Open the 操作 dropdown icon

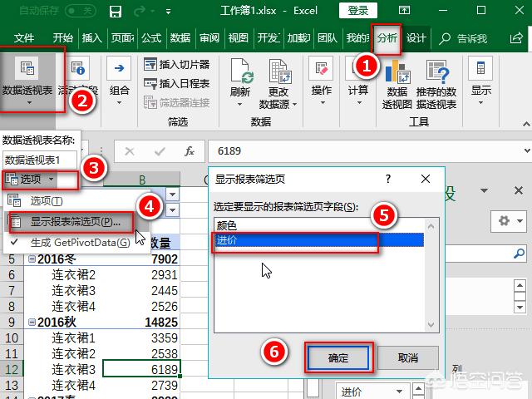[x=322, y=68]
